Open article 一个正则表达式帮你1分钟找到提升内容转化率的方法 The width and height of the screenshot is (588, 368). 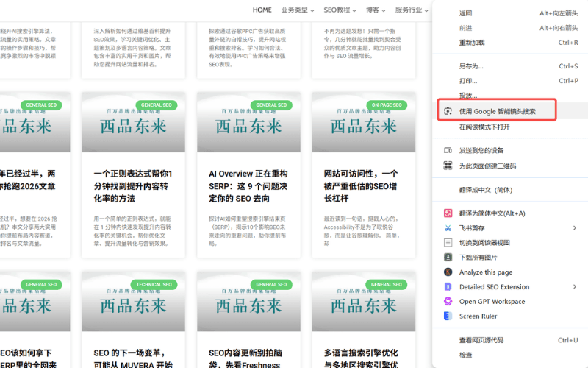133,186
